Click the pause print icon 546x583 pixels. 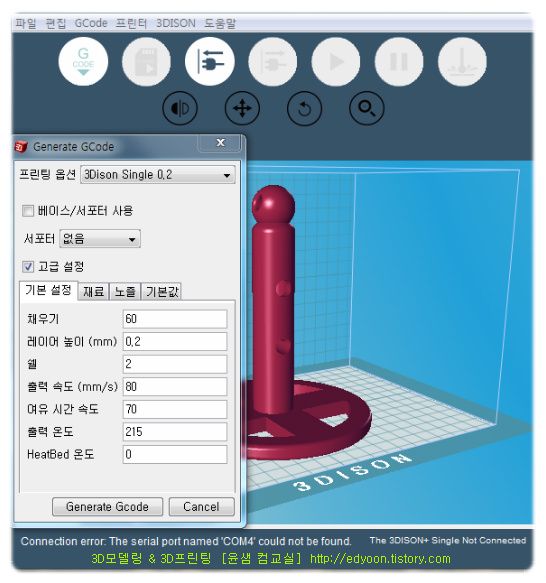pos(399,61)
